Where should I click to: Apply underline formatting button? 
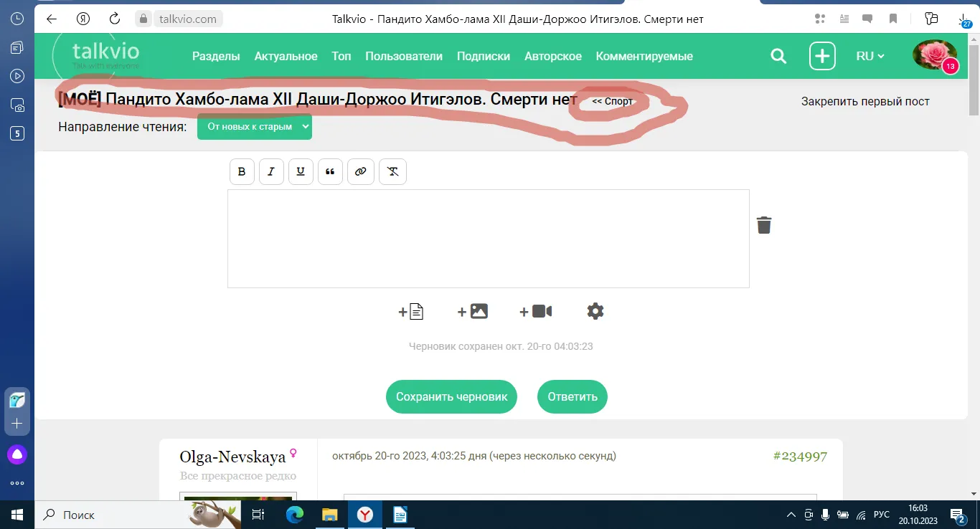pos(301,172)
